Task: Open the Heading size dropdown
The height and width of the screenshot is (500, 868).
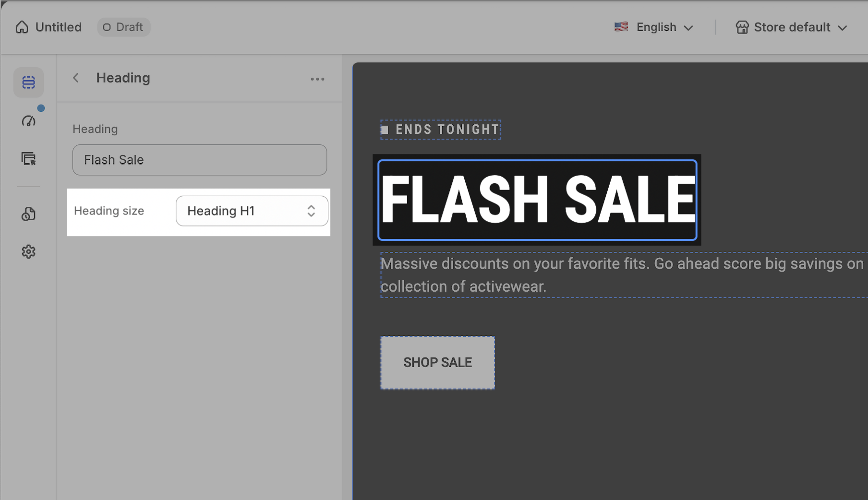Action: [252, 211]
